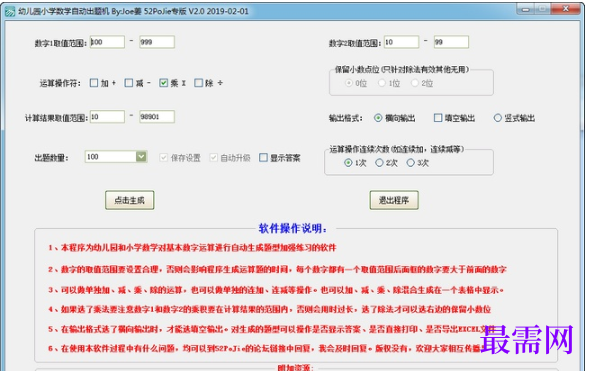Screen dimensions: 592x371
Task: Select the 0位 decimal radio button
Action: 349,83
